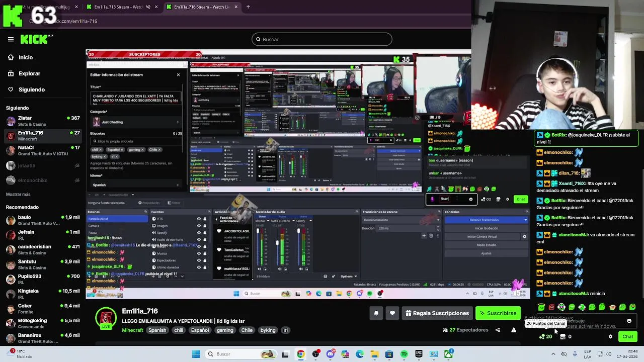Open the Minecraft category link
Viewport: 644px width, 362px height.
point(132,330)
